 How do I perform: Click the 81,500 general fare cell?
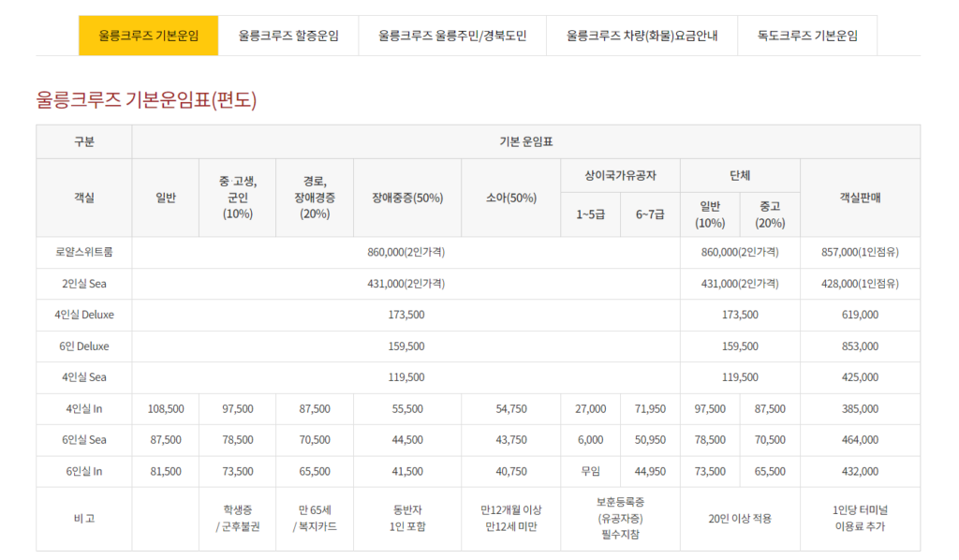tap(166, 471)
